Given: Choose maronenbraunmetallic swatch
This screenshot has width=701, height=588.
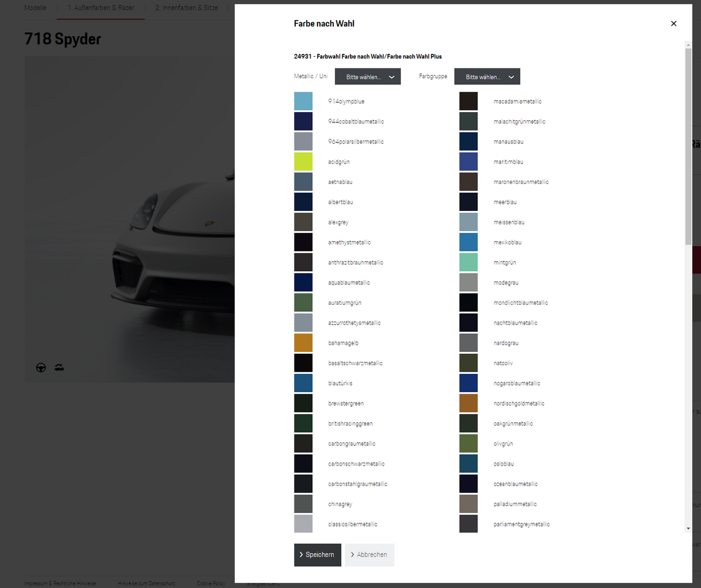Looking at the screenshot, I should coord(469,182).
